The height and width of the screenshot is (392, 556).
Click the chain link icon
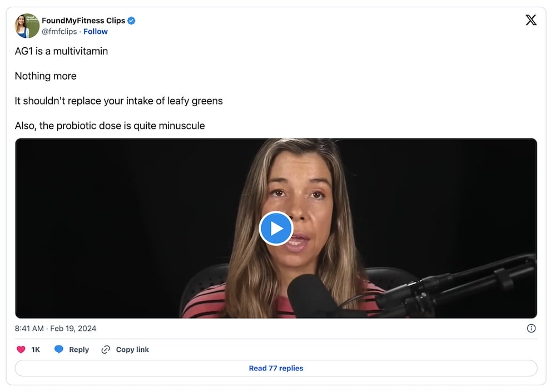106,350
